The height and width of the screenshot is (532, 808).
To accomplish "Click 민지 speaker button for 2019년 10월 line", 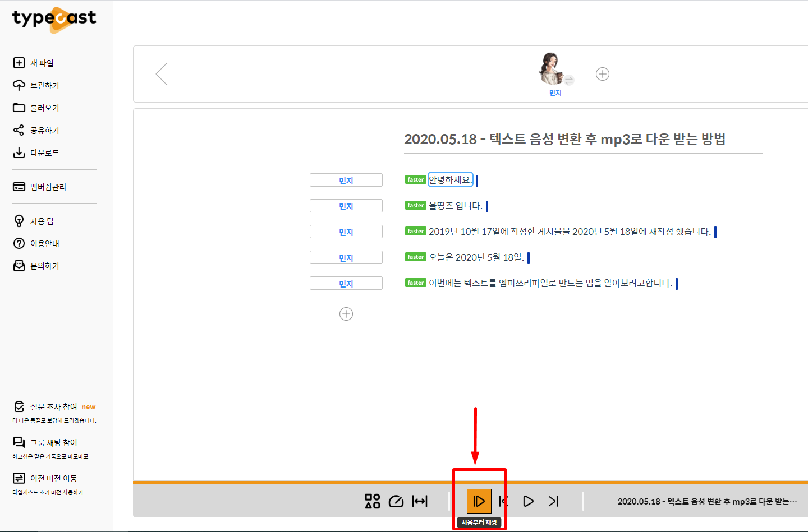I will pos(346,232).
